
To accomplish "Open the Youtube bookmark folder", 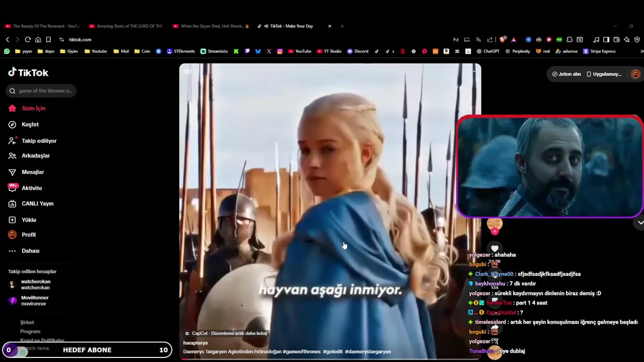I will tap(96, 51).
